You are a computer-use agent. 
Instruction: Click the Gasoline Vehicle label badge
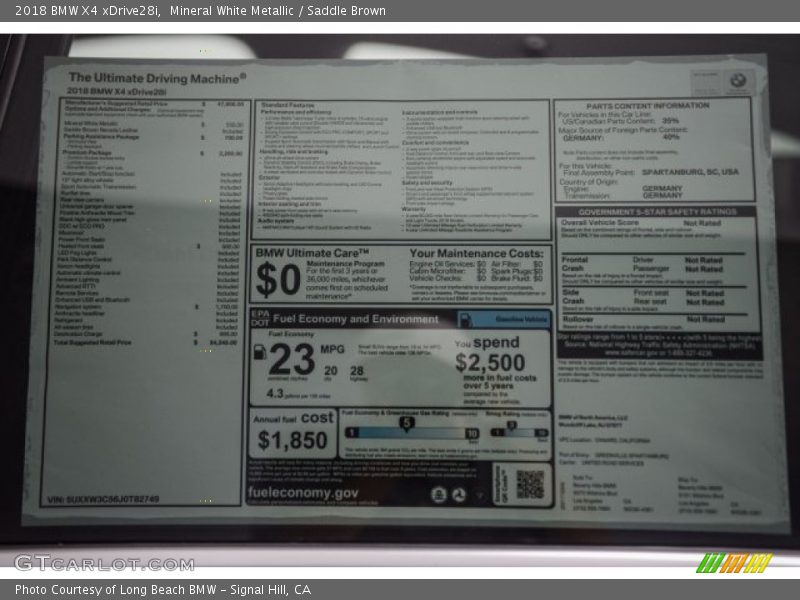coord(522,319)
